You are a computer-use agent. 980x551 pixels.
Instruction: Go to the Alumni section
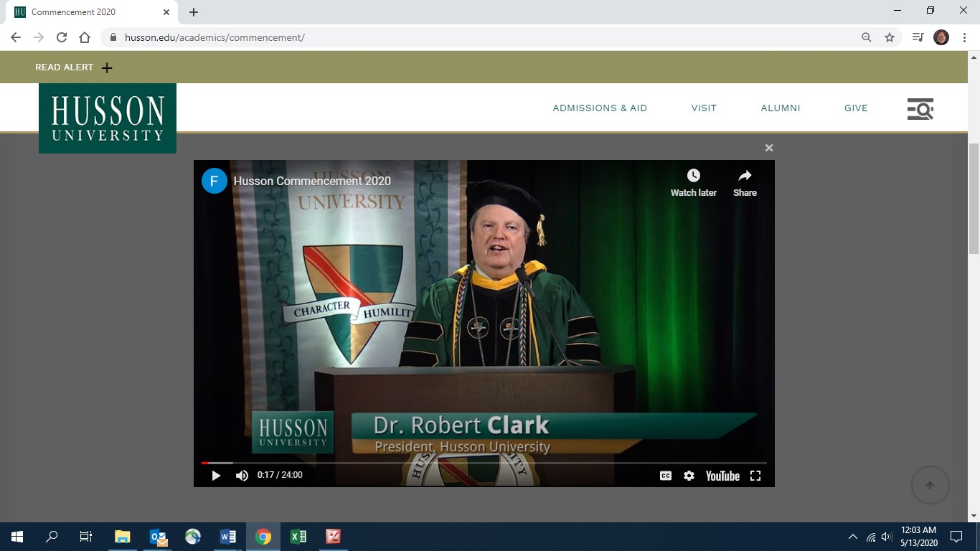point(781,108)
